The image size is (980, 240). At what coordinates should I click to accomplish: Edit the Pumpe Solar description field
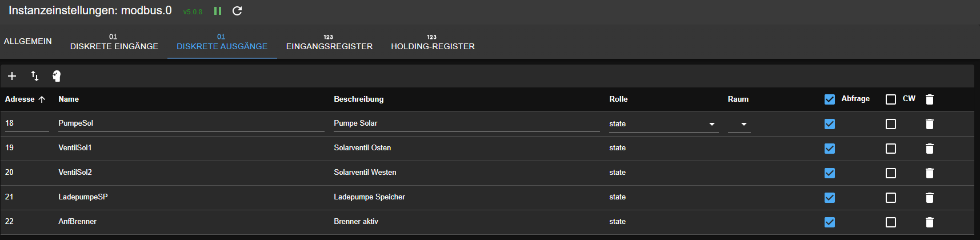466,123
